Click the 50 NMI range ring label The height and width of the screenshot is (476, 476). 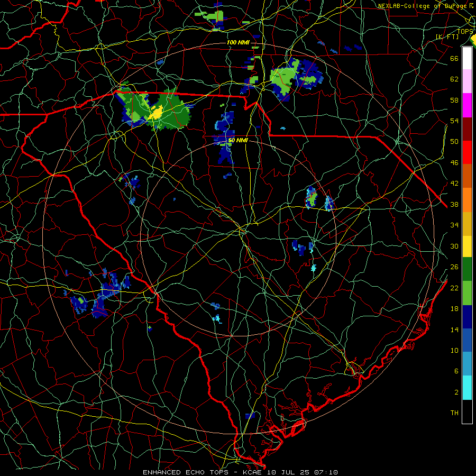click(x=238, y=140)
